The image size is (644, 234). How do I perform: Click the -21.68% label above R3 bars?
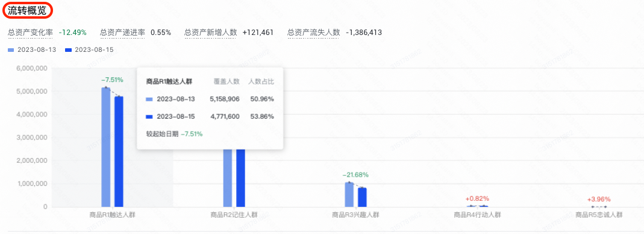coord(355,175)
